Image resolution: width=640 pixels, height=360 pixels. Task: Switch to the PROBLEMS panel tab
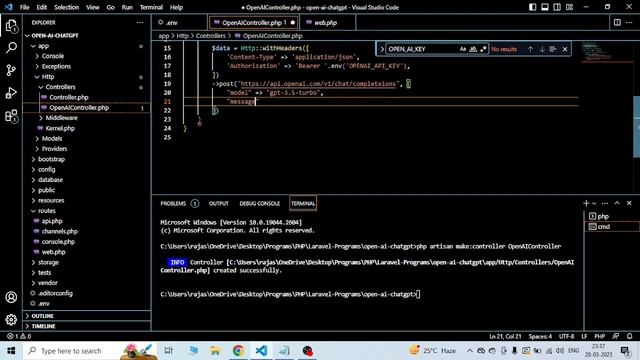173,203
